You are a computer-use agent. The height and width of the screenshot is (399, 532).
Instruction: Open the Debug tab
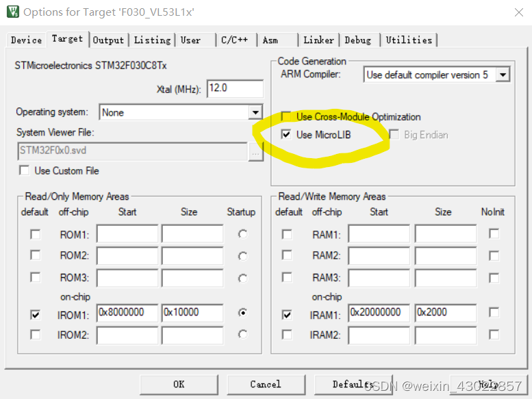point(360,40)
